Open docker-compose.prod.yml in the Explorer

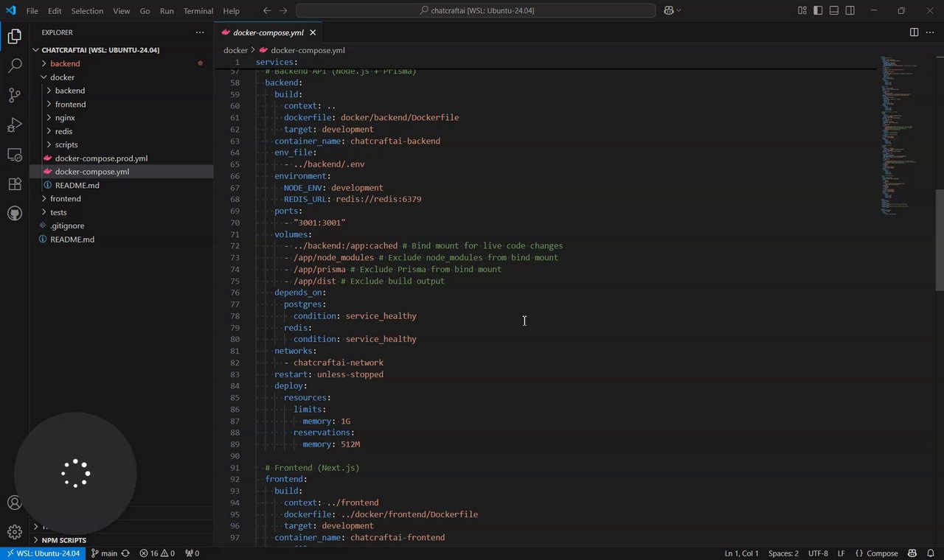pyautogui.click(x=101, y=158)
